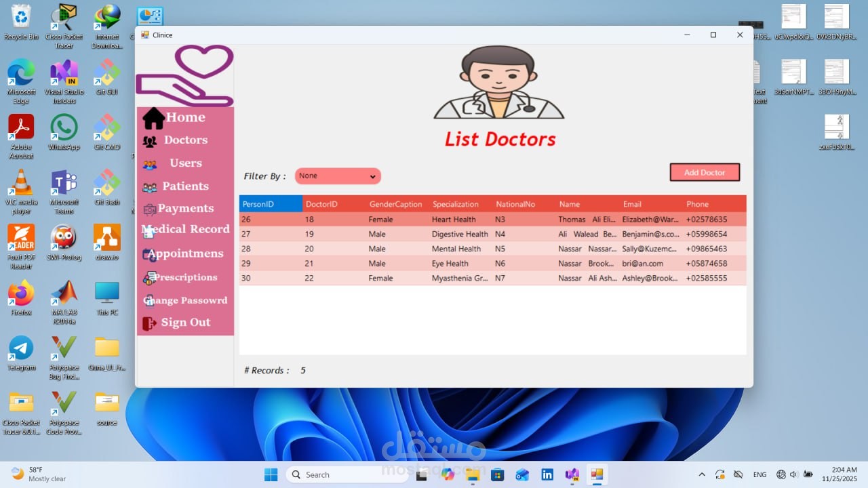Open This PC desktop icon
The width and height of the screenshot is (868, 488).
click(x=107, y=298)
